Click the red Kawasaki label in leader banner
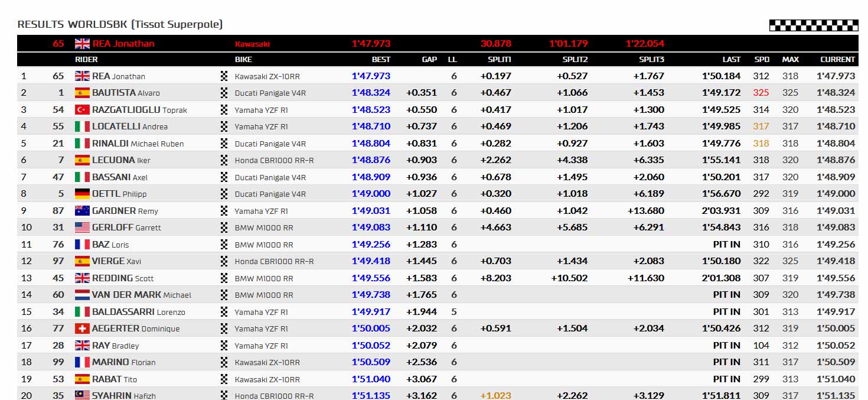 coord(253,44)
